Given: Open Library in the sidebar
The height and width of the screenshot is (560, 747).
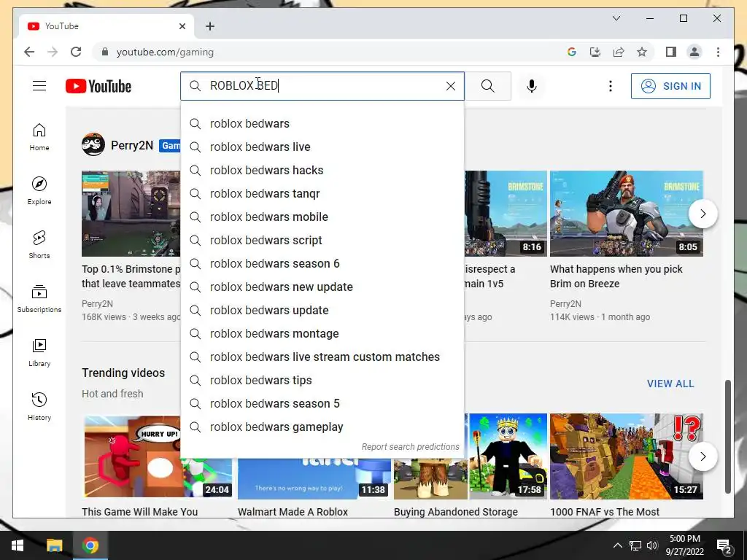Looking at the screenshot, I should pyautogui.click(x=39, y=352).
